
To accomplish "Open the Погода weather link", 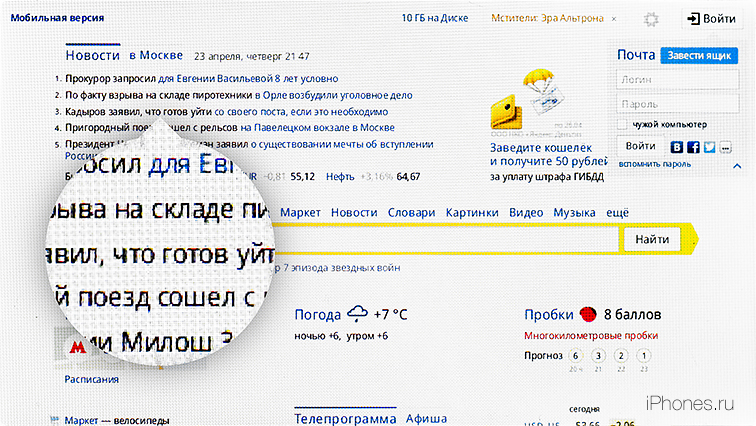I will tap(318, 315).
